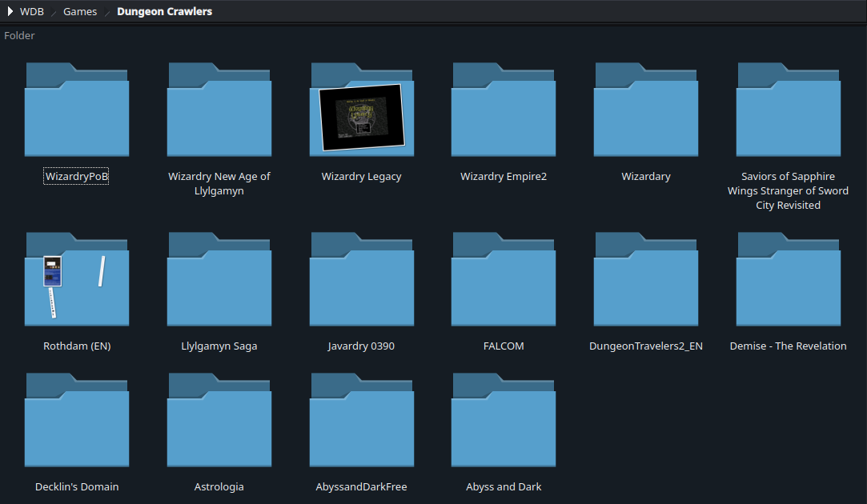Select the Rothdam (EN) folder icon
The image size is (867, 504).
point(77,279)
